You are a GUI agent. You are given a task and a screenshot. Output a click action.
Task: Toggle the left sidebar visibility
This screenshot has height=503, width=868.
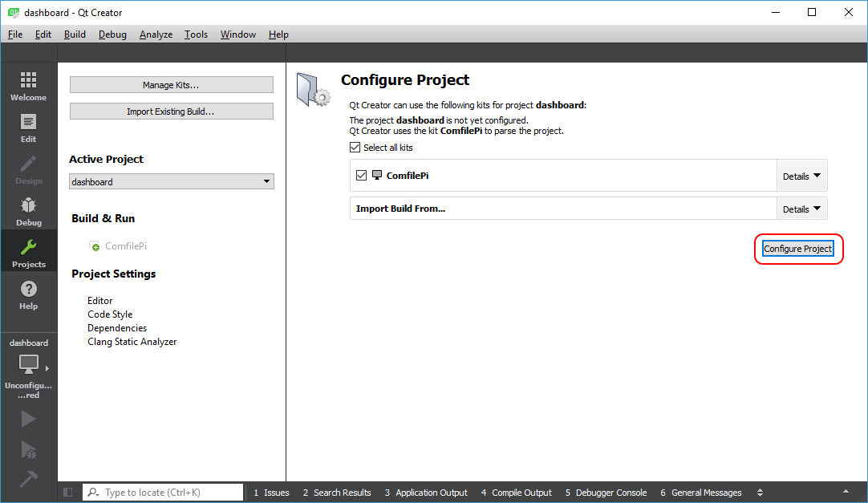point(67,493)
